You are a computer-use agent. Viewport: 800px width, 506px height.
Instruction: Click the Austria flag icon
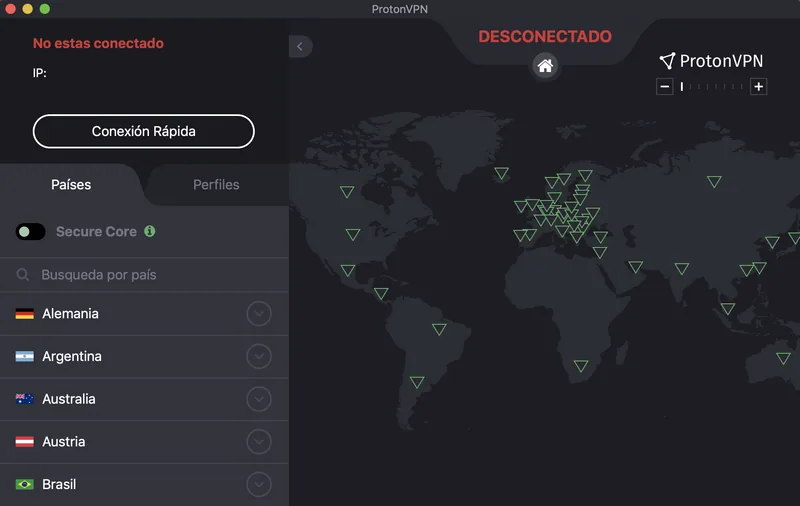pyautogui.click(x=24, y=442)
